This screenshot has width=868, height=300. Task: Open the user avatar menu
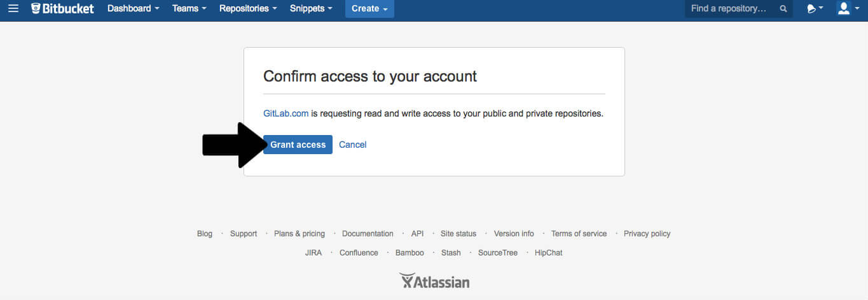click(x=847, y=9)
